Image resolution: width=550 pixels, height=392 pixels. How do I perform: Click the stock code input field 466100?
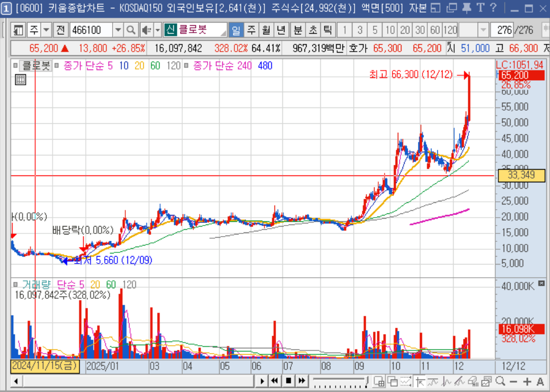click(x=91, y=31)
